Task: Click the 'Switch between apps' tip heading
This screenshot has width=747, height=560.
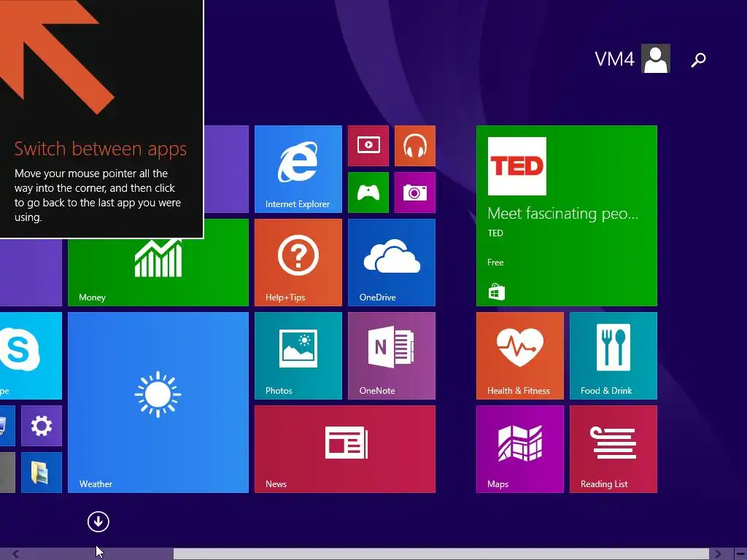Action: [x=101, y=149]
